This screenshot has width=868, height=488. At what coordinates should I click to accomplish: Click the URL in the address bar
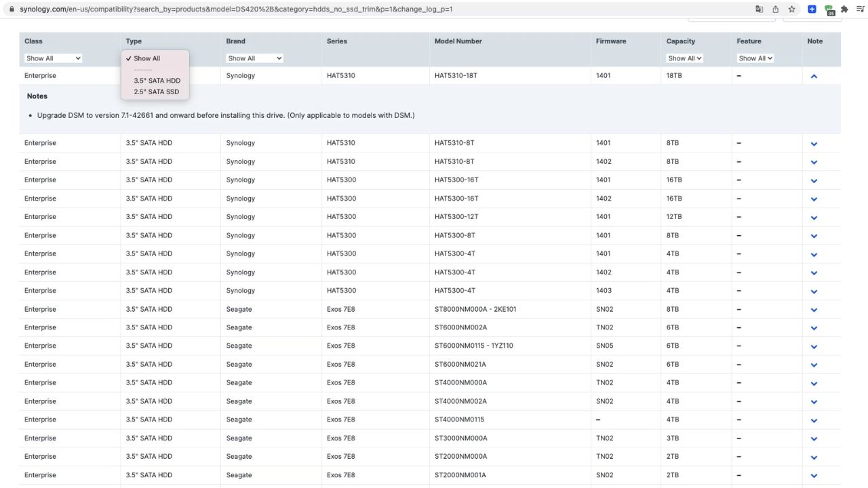pyautogui.click(x=237, y=9)
